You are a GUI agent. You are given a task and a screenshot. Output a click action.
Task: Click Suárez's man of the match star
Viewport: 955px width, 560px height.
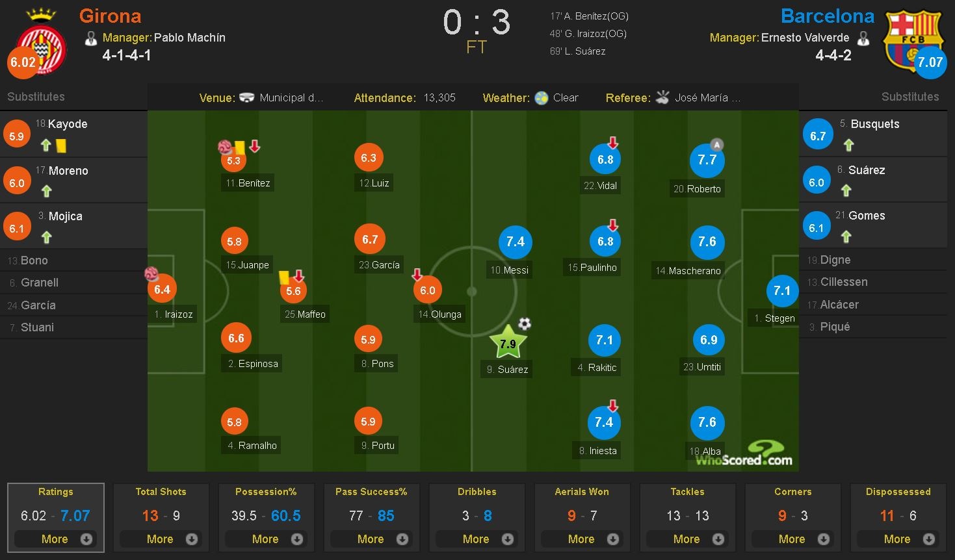pos(508,343)
